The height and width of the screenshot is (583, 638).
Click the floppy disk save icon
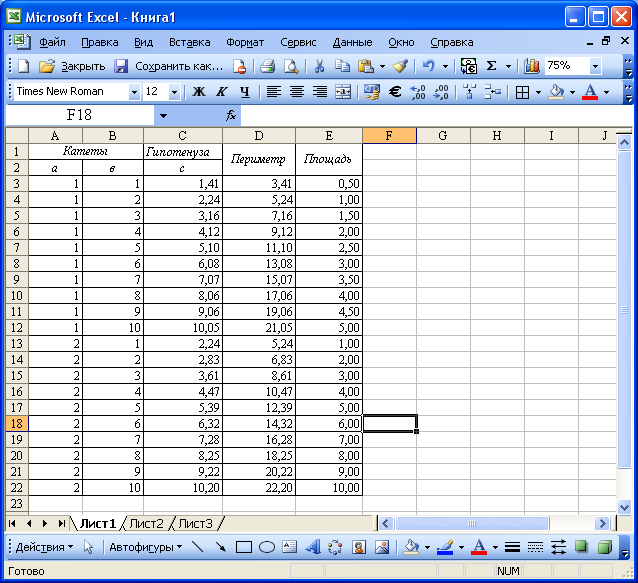pyautogui.click(x=121, y=66)
